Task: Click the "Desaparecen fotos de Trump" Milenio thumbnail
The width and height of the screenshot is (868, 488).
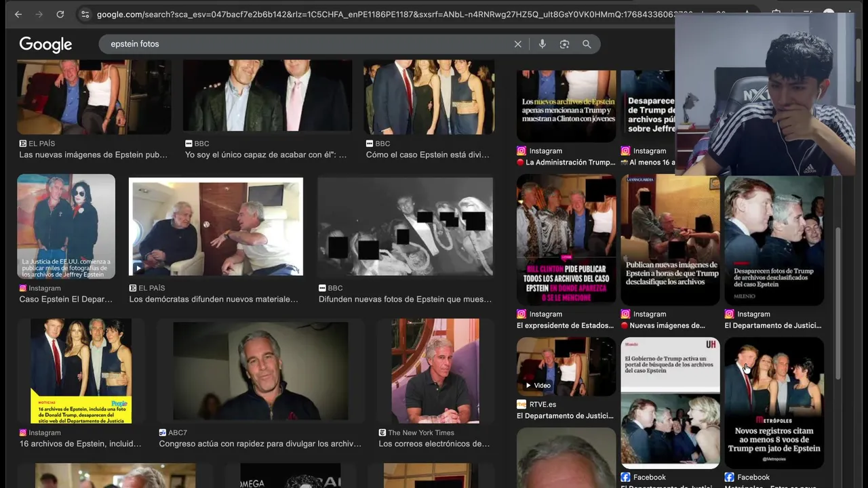Action: pyautogui.click(x=774, y=240)
